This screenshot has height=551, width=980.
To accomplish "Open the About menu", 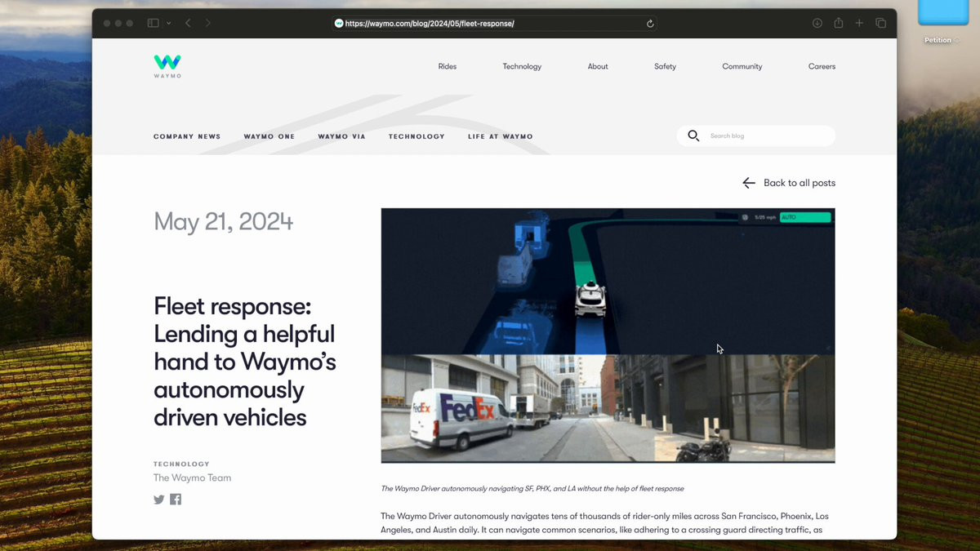I will coord(598,67).
